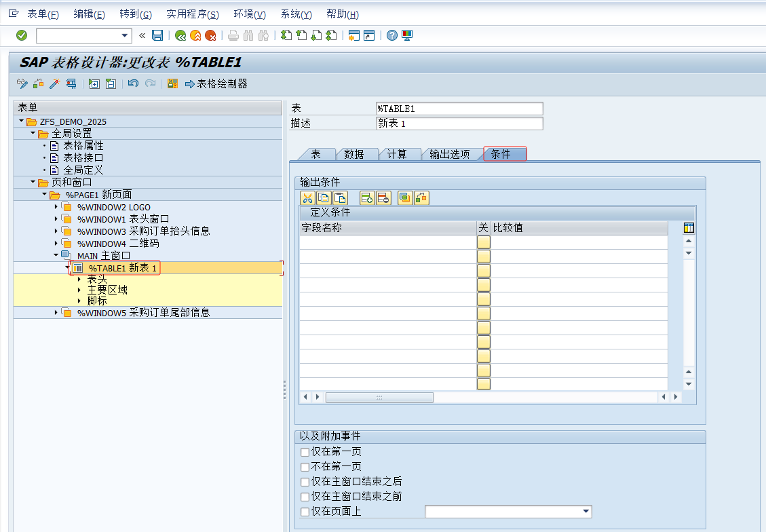Click the first 比较值 cell
Screen dimensions: 766x532
point(579,242)
